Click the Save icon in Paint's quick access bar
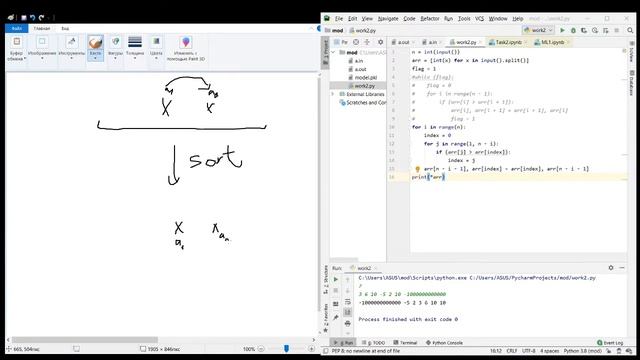Screen dimensions: 640x360 coord(24,18)
